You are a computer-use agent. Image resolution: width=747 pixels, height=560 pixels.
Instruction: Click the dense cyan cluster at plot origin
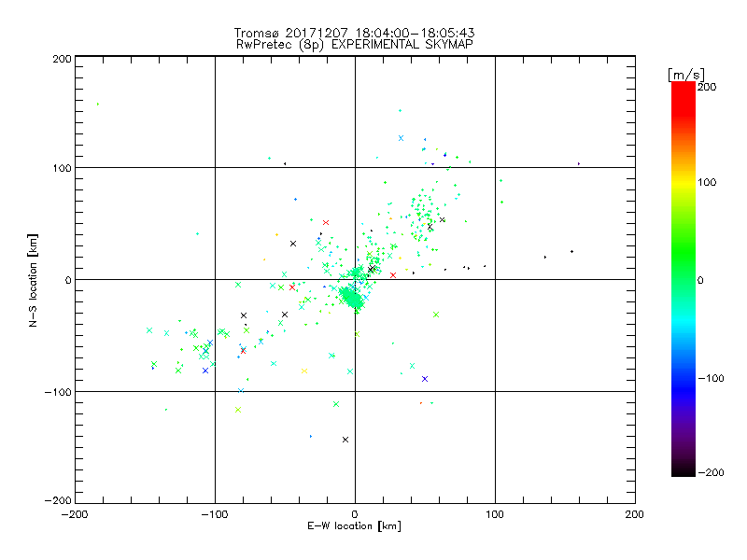[x=354, y=298]
